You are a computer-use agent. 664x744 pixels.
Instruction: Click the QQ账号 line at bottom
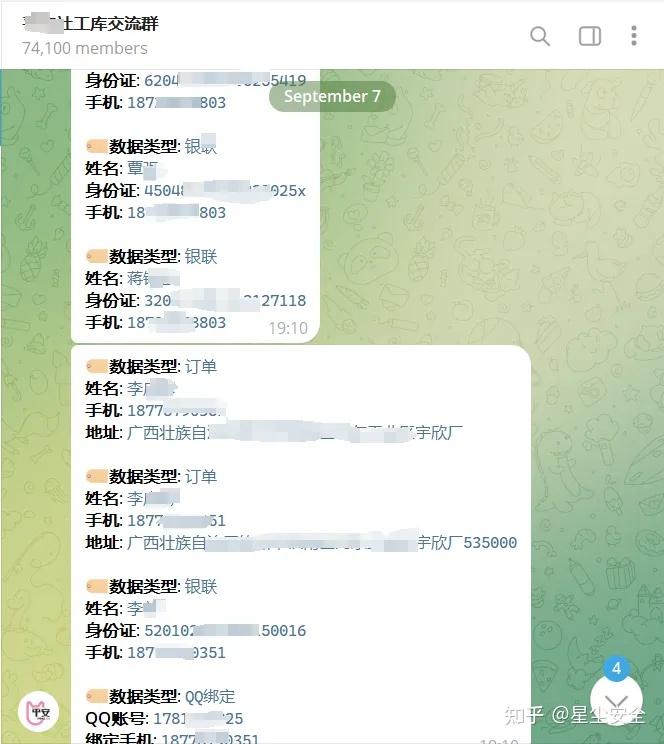pos(164,718)
